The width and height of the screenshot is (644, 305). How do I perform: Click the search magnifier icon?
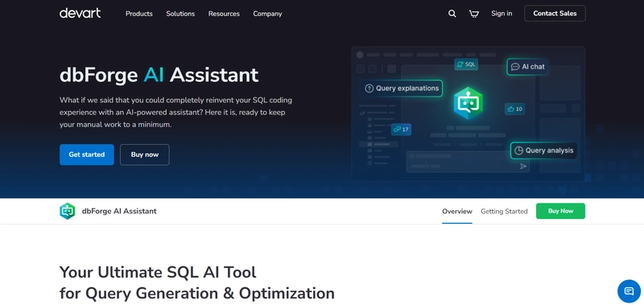452,14
